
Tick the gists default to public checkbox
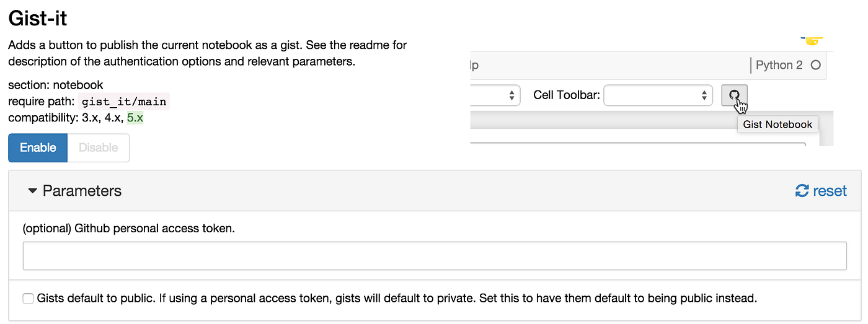28,299
